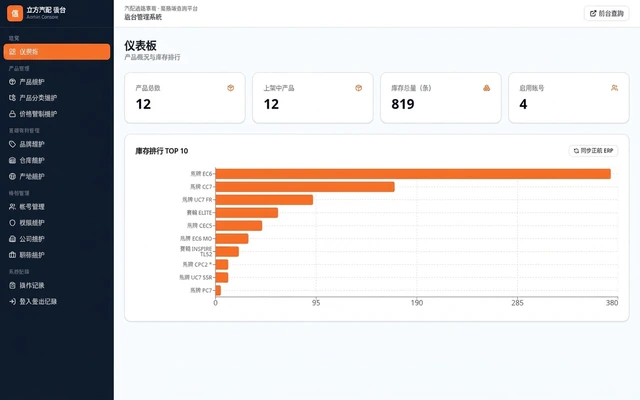Click the dashboard icon beside 仪表板
This screenshot has width=640, height=400.
click(12, 52)
